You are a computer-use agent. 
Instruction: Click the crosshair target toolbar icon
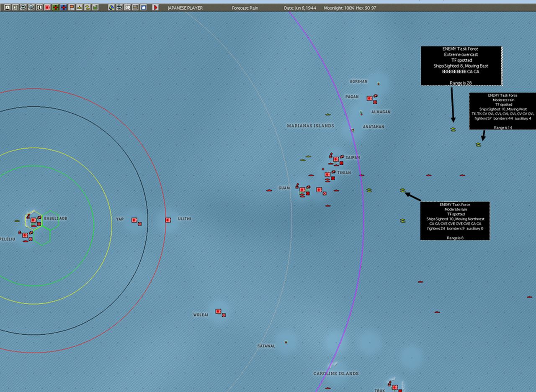point(119,8)
